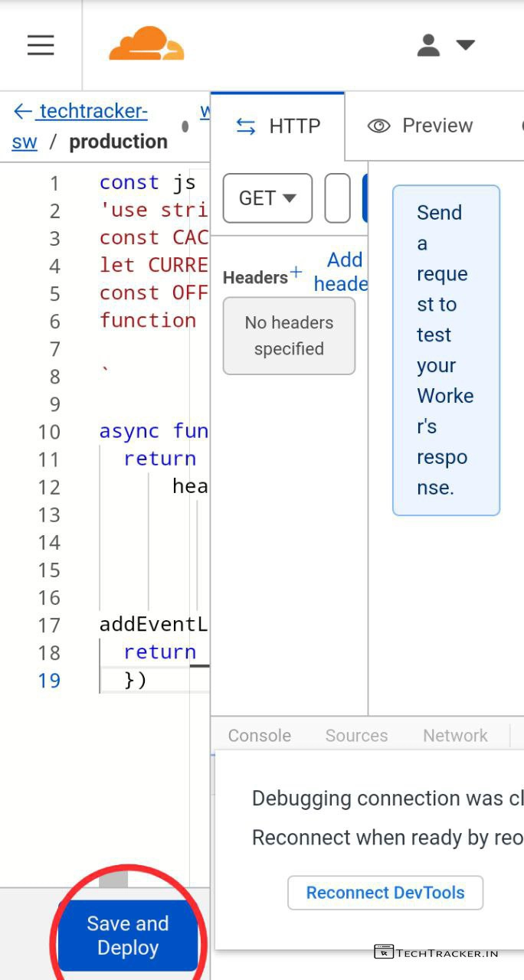The image size is (524, 980).
Task: Click the eye icon on Preview tab
Action: point(378,126)
